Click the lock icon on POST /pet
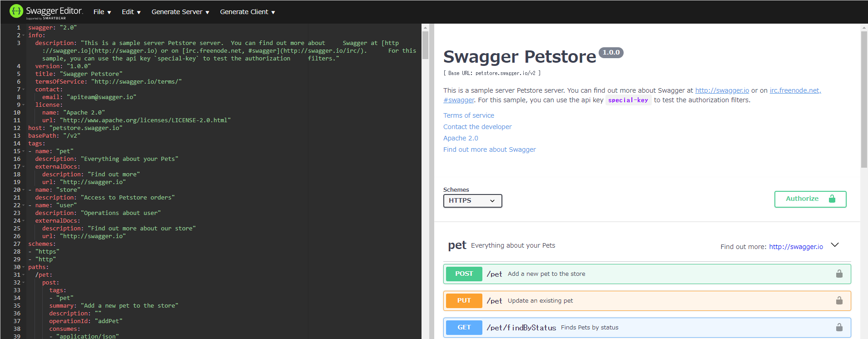Screen dimensions: 868x339 tap(839, 274)
